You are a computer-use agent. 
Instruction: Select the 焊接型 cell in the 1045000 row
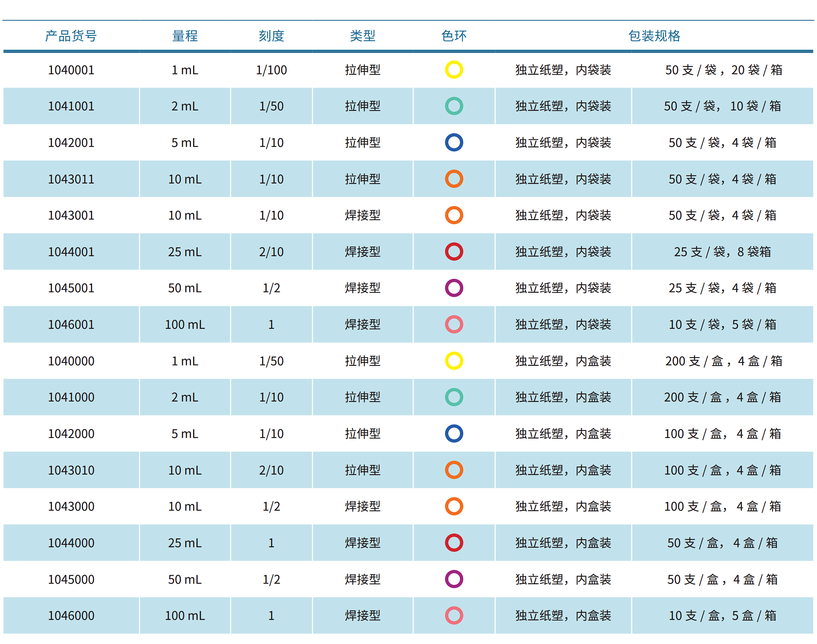(x=363, y=579)
